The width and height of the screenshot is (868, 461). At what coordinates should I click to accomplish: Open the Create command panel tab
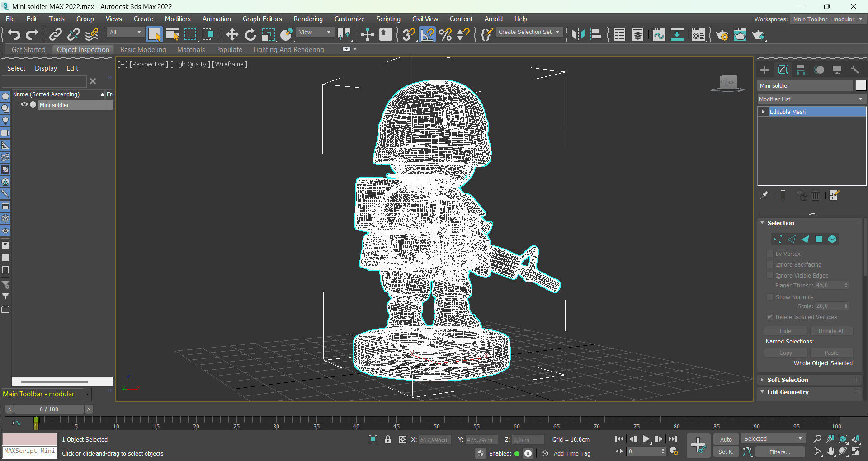(x=764, y=70)
